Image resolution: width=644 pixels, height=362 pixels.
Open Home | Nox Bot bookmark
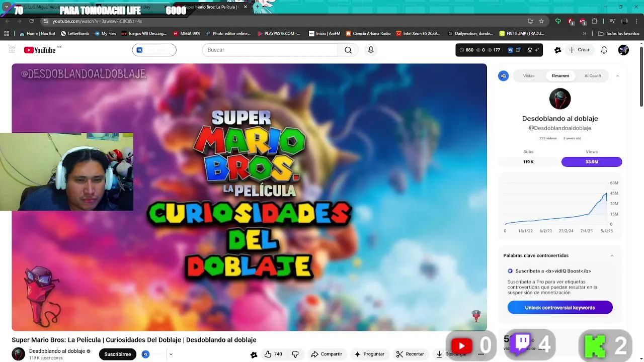click(37, 34)
